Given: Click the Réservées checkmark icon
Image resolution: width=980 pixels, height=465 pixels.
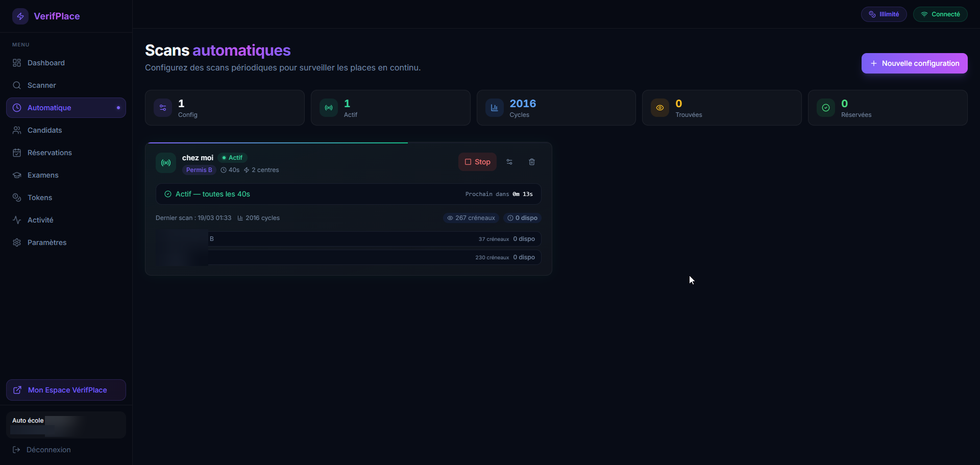Looking at the screenshot, I should tap(825, 108).
